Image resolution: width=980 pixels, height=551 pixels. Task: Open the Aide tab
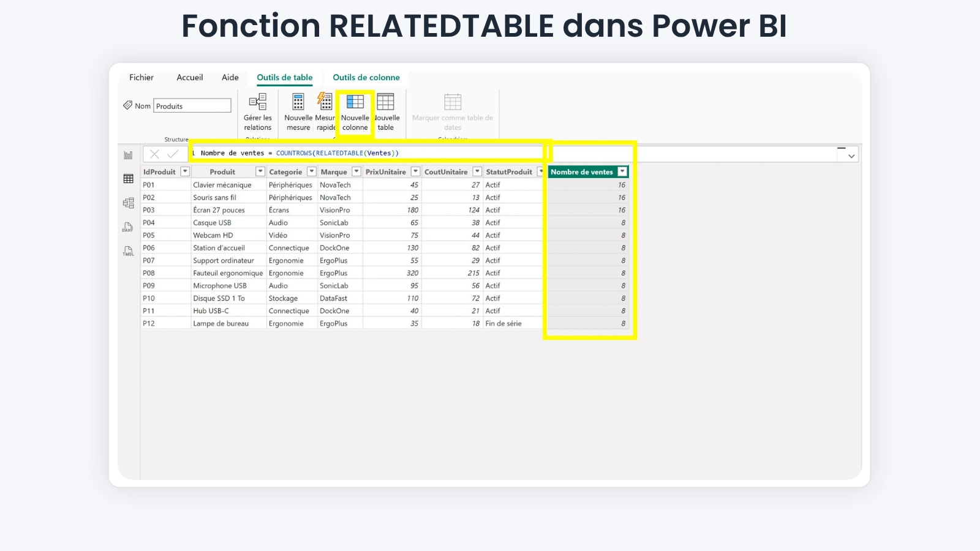[x=230, y=77]
